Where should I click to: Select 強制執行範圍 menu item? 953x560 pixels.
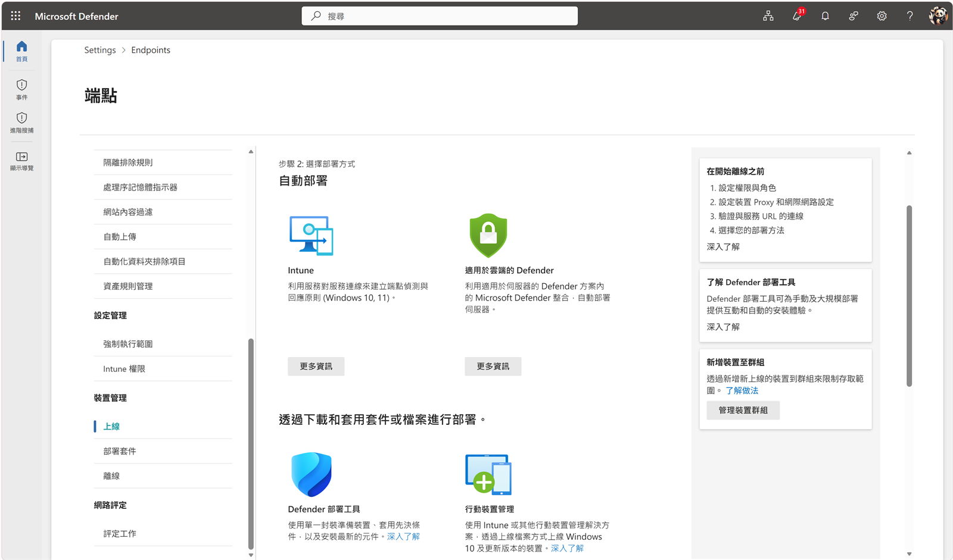[163, 344]
